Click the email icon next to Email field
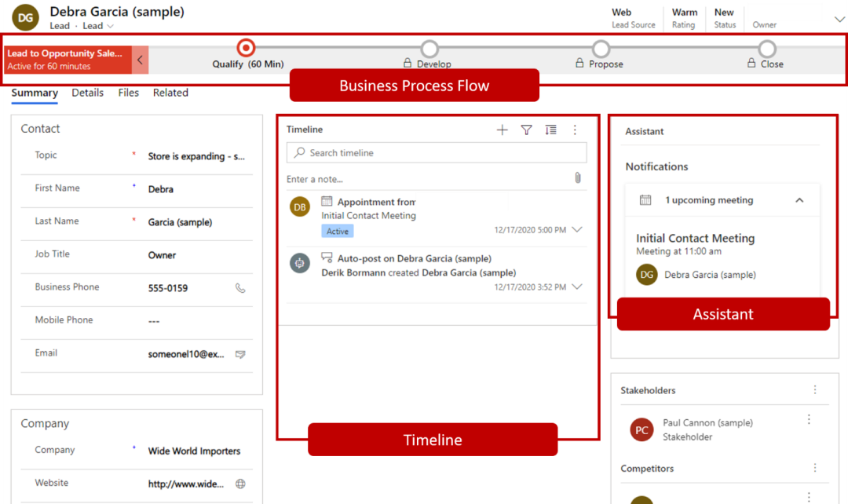Screen dimensions: 848x504 click(x=240, y=354)
